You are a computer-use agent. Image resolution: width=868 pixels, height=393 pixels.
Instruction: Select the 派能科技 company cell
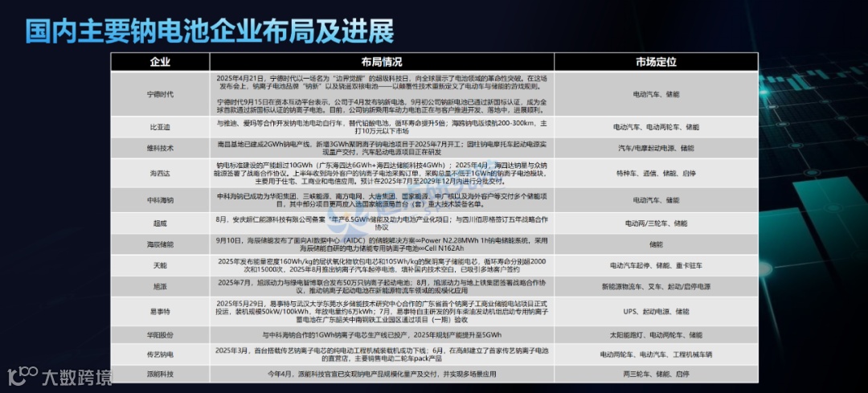tap(160, 374)
